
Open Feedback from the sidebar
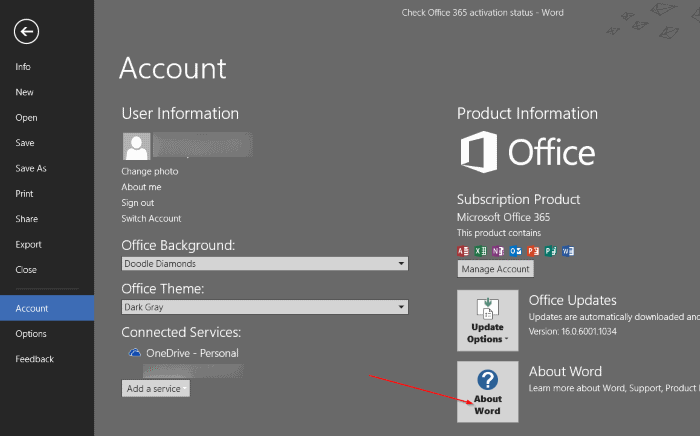pyautogui.click(x=34, y=359)
